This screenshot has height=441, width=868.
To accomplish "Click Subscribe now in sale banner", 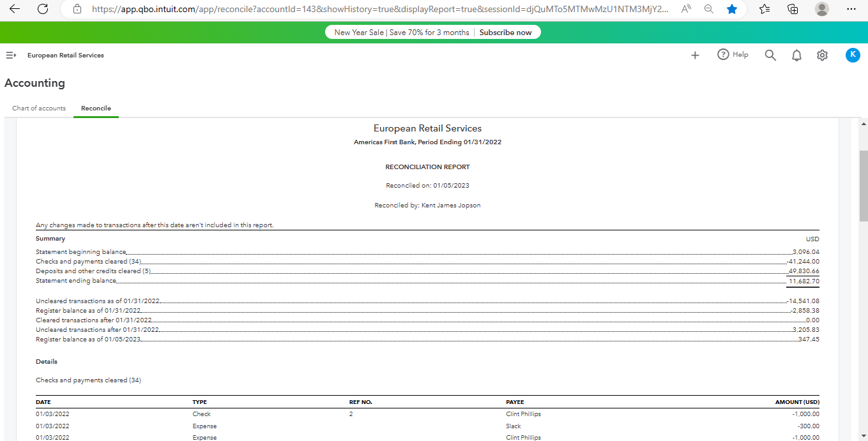I will tap(505, 33).
